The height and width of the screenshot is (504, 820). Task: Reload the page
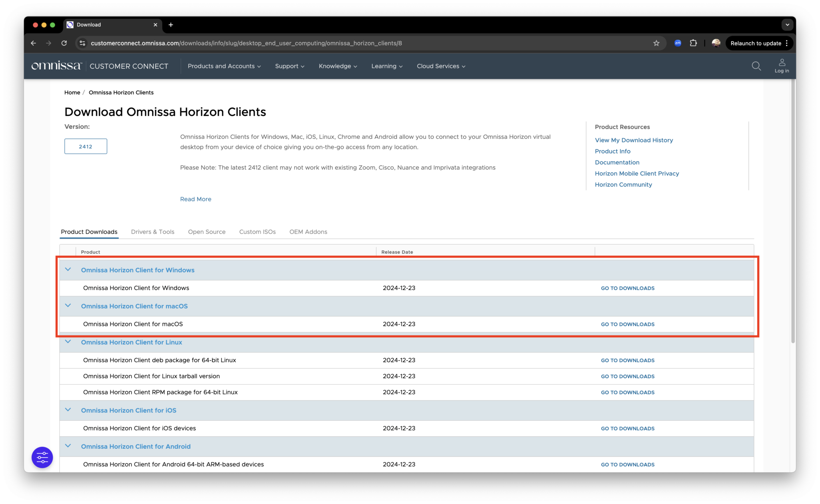click(x=64, y=43)
